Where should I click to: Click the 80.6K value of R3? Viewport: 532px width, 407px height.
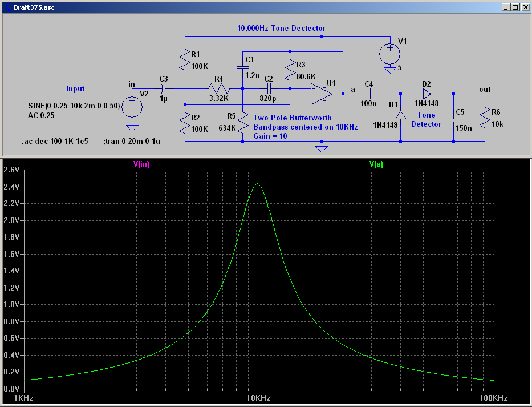[306, 77]
